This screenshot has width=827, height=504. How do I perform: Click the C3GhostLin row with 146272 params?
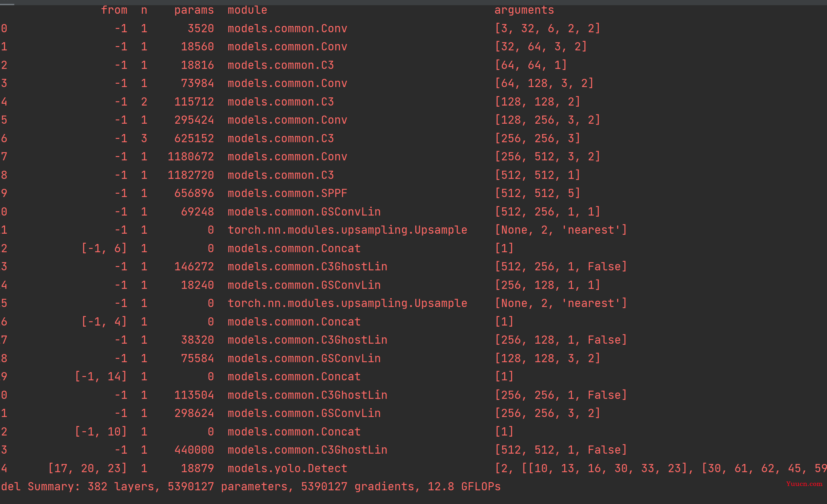coord(413,266)
